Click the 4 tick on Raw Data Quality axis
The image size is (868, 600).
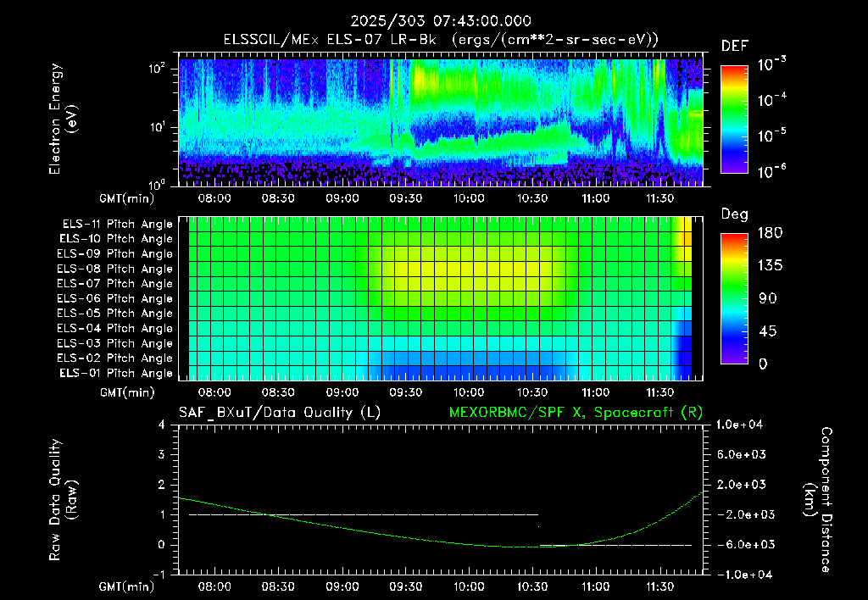162,425
